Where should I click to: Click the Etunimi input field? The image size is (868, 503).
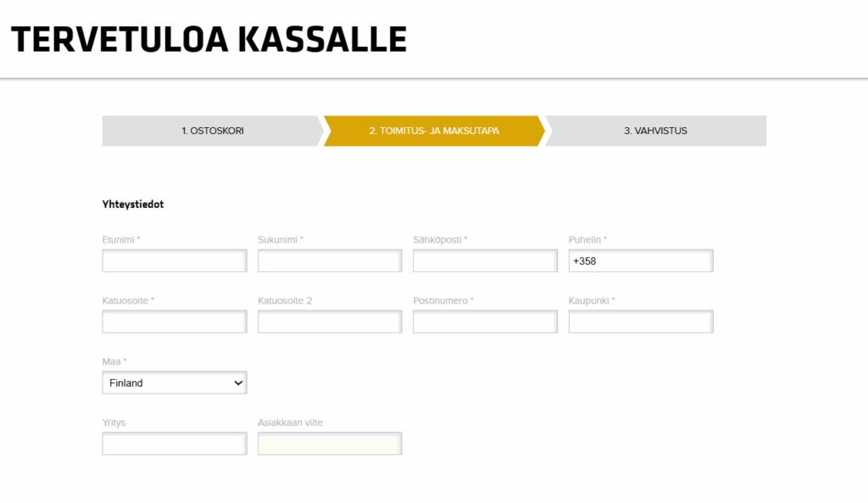click(174, 261)
